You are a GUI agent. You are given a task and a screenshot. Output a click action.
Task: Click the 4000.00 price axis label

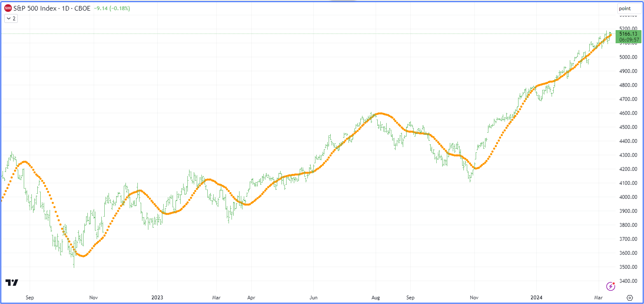coord(629,197)
